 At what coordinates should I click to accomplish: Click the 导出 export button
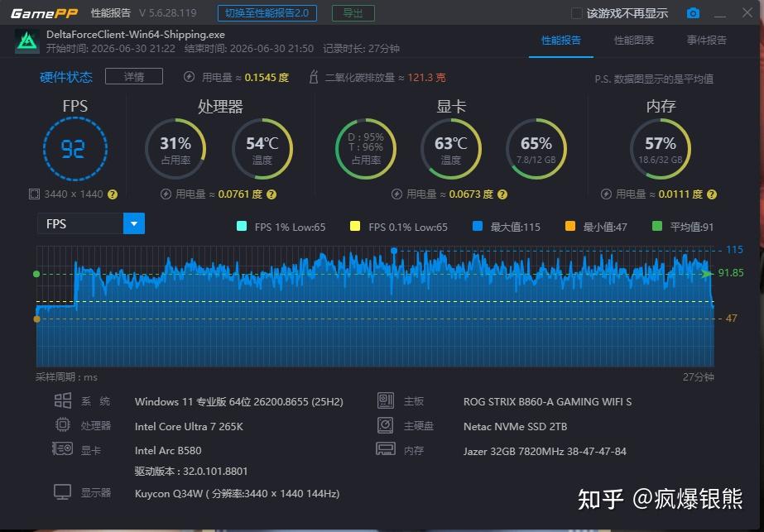(353, 13)
